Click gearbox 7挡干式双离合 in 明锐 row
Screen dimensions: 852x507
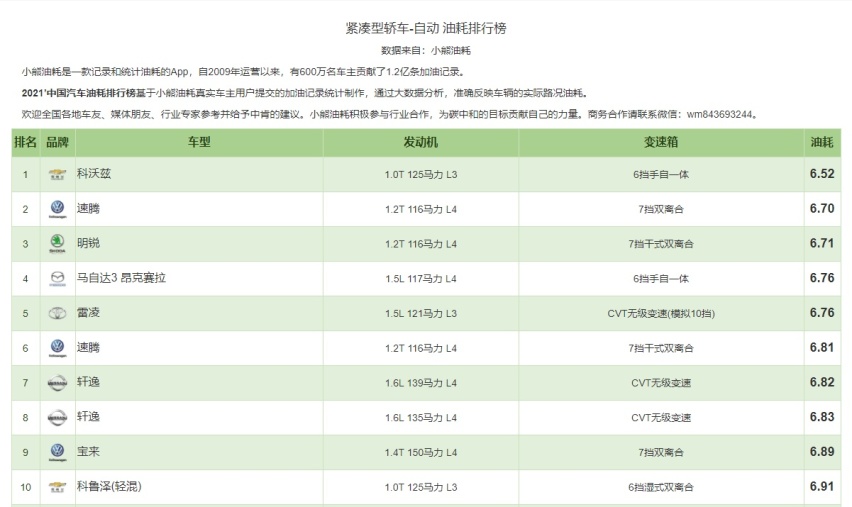pyautogui.click(x=661, y=245)
